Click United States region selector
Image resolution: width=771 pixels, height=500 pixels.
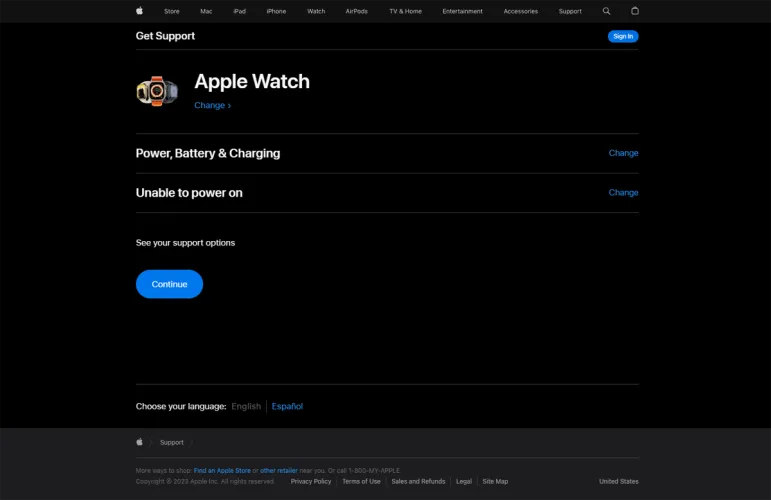point(618,481)
